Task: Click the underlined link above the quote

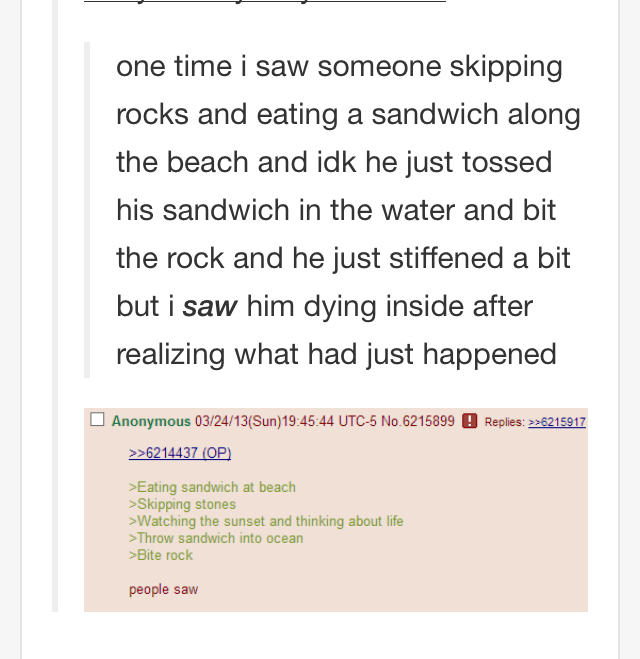Action: pyautogui.click(x=265, y=1)
